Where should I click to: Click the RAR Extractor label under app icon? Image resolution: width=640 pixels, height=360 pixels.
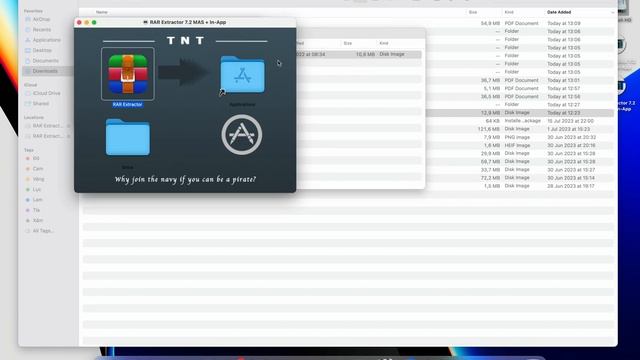[127, 104]
